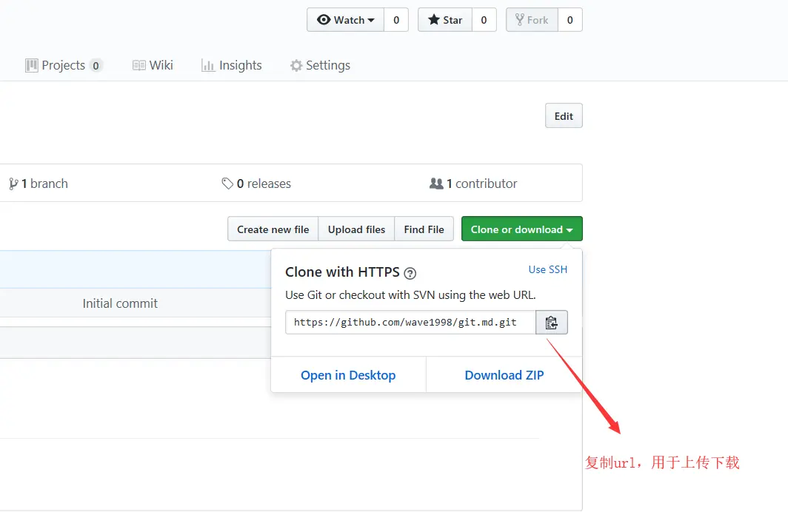Edit the repository description
Viewport: 788px width, 532px height.
564,116
